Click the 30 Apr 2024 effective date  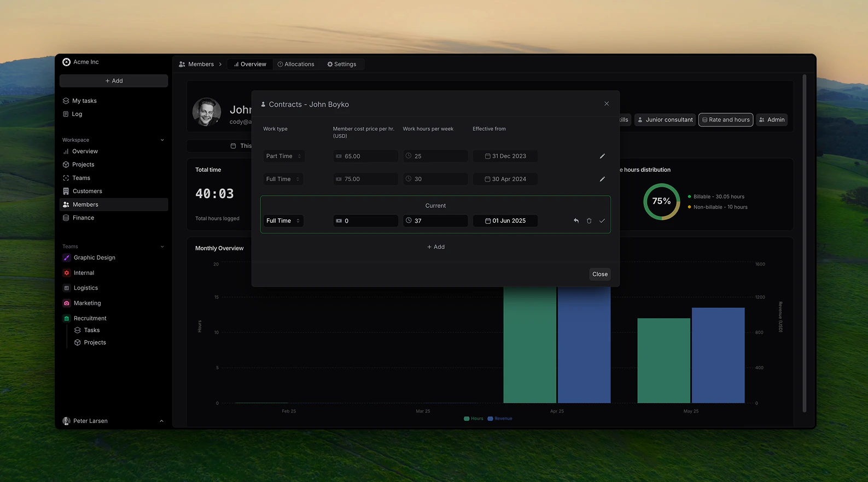(505, 179)
